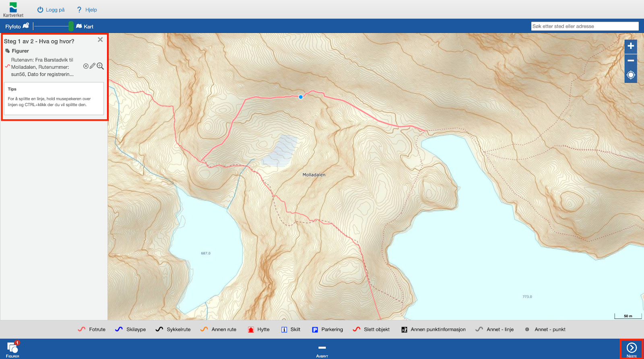Cancel registration with Avbryt

click(x=322, y=350)
